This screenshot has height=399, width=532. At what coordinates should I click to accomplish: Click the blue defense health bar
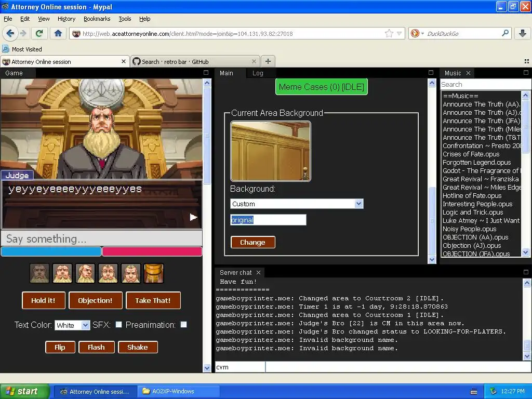[x=51, y=251]
